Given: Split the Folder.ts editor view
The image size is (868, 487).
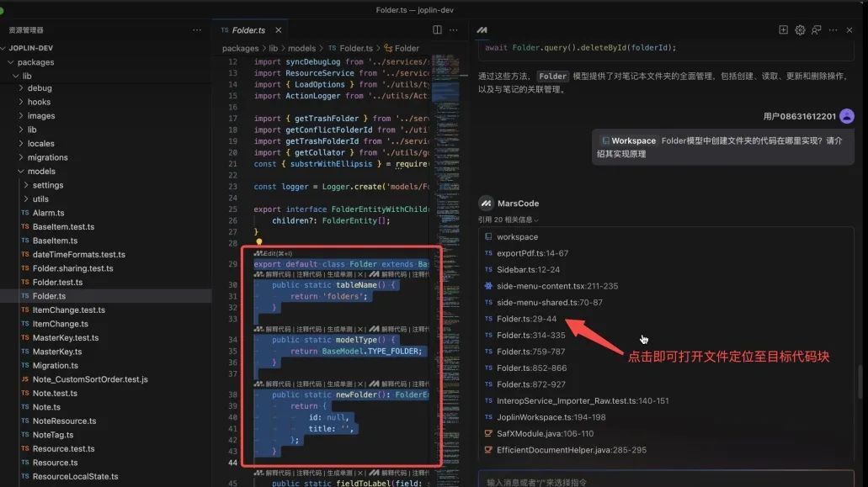Looking at the screenshot, I should pyautogui.click(x=437, y=29).
